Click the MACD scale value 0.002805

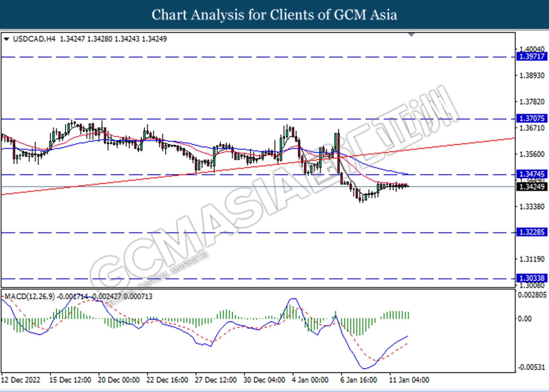(532, 295)
